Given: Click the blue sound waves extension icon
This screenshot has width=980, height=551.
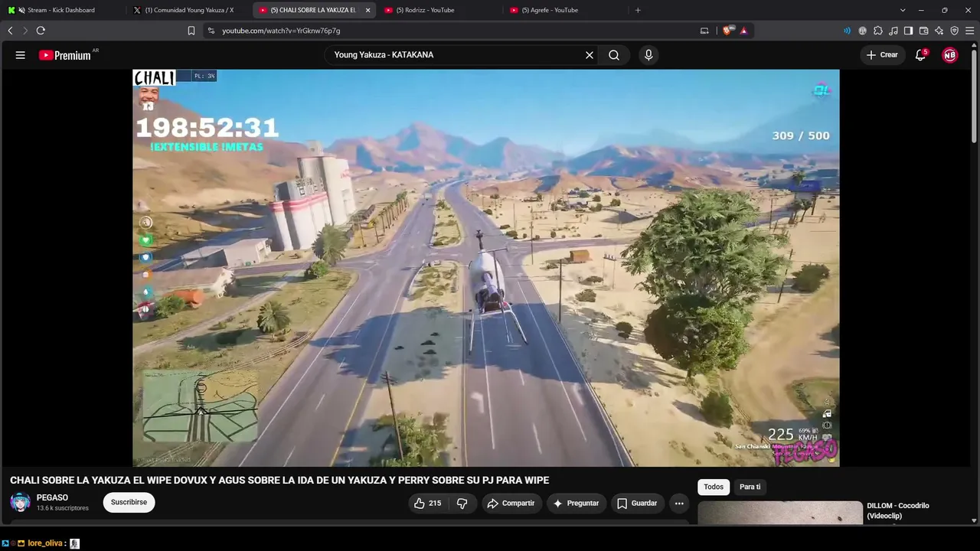Looking at the screenshot, I should point(847,31).
